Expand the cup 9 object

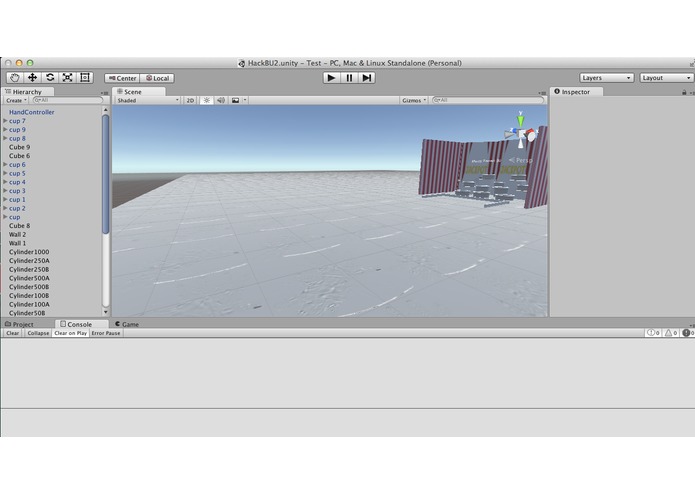[5, 129]
